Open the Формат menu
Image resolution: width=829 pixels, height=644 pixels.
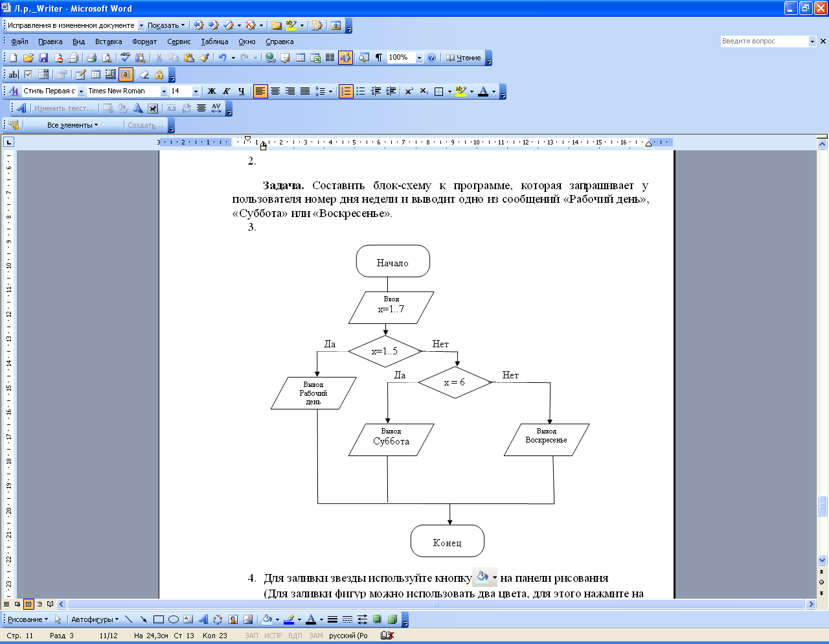144,41
